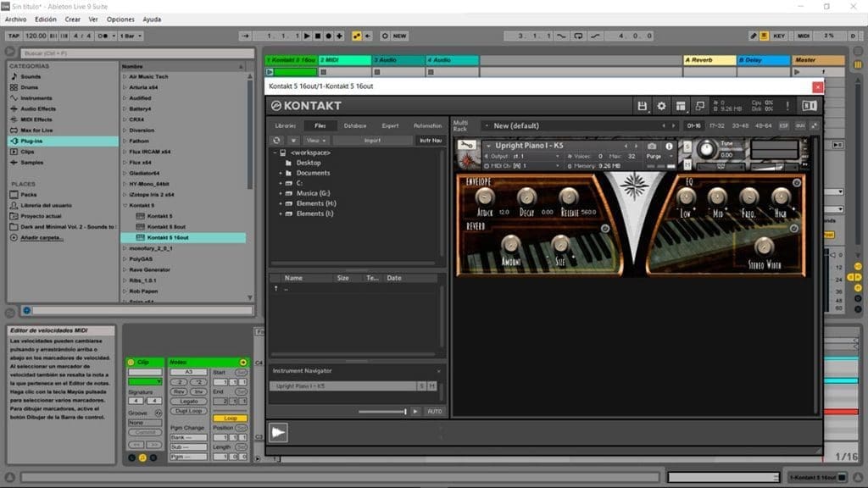Click Kontakt save/files floppy icon

(x=642, y=106)
